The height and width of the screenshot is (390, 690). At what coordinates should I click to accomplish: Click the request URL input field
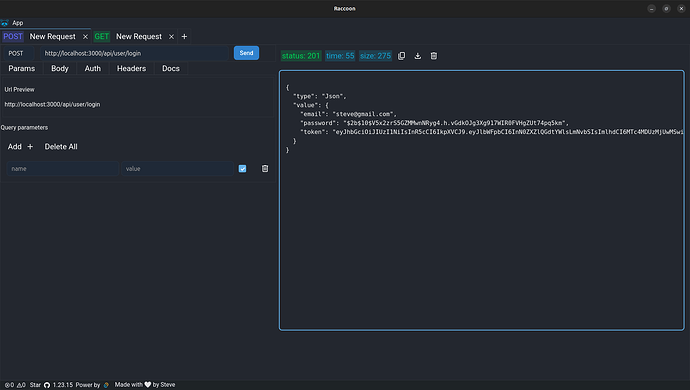[x=135, y=53]
